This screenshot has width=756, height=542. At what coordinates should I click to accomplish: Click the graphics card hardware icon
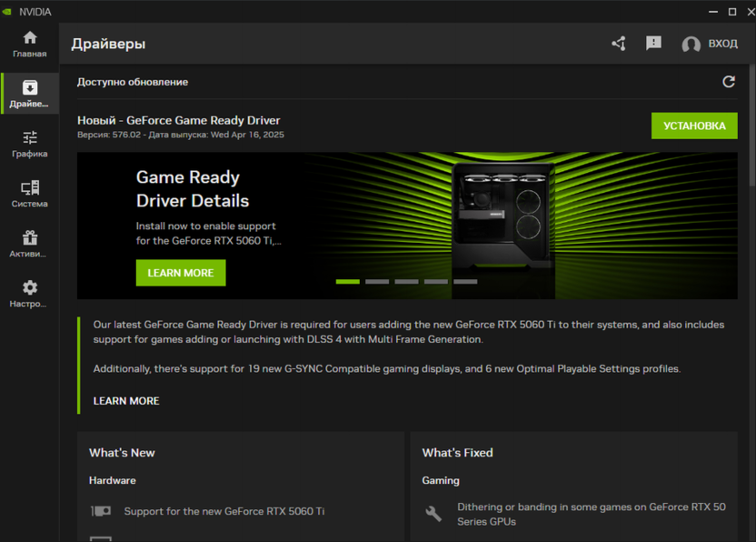coord(101,511)
